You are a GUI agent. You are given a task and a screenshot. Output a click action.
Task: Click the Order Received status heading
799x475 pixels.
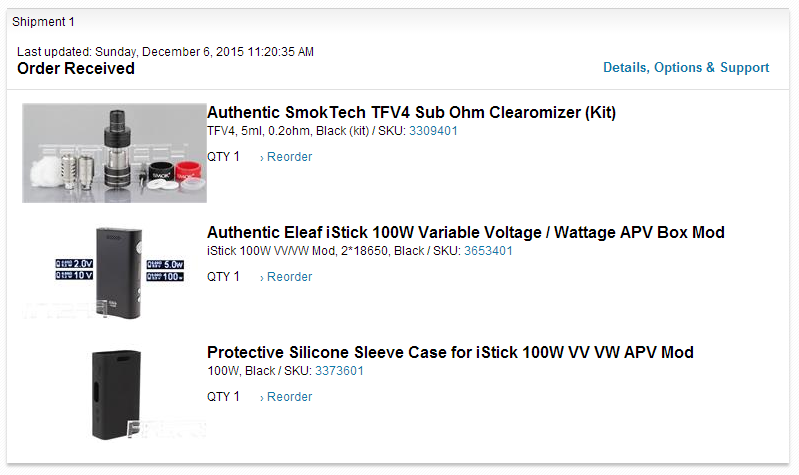tap(76, 68)
